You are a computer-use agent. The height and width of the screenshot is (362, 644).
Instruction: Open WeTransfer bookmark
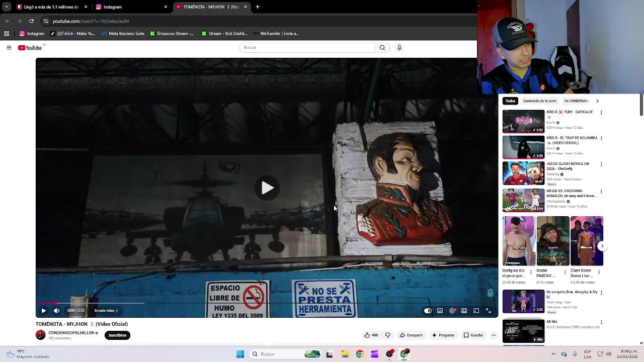tap(276, 34)
